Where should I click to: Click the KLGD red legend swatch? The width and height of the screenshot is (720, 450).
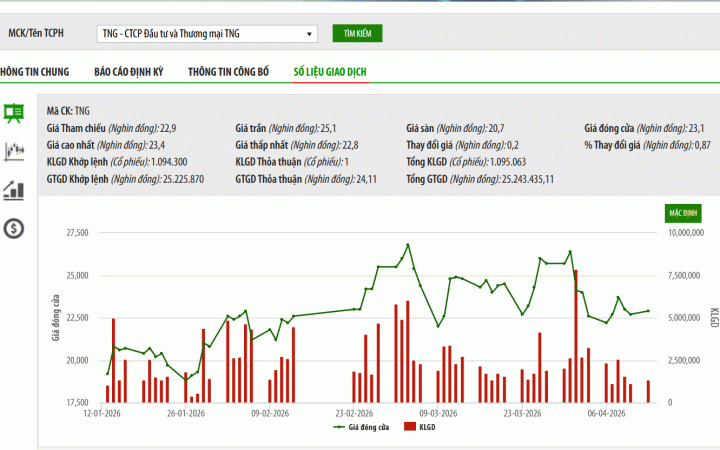click(410, 427)
